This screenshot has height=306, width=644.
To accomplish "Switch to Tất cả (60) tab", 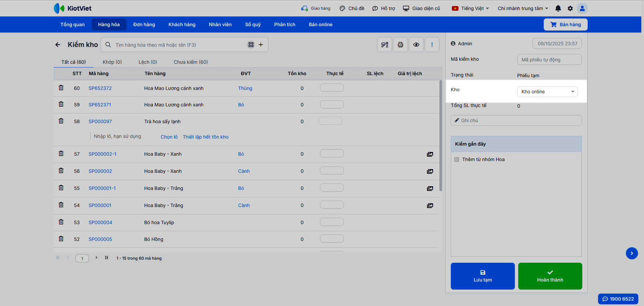I will 73,62.
